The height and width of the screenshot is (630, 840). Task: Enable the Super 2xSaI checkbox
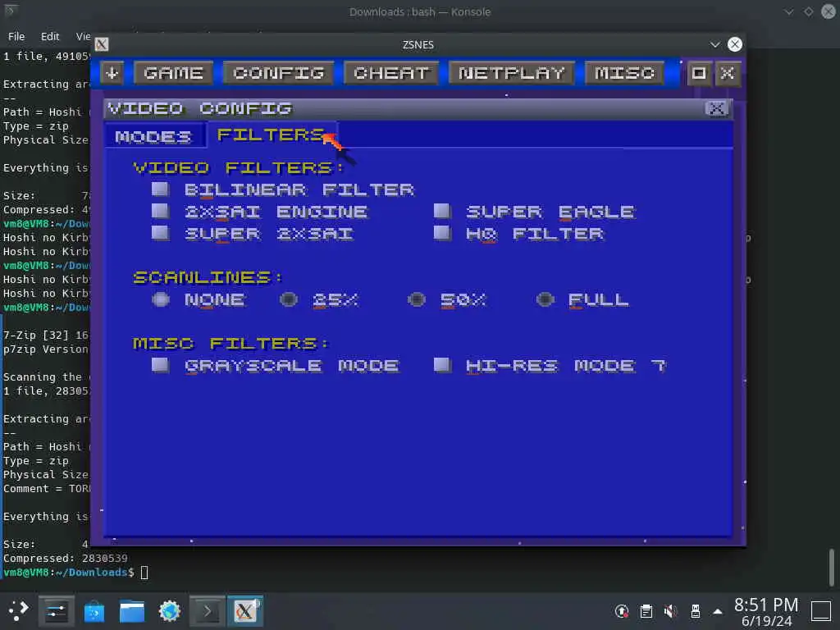pos(160,233)
